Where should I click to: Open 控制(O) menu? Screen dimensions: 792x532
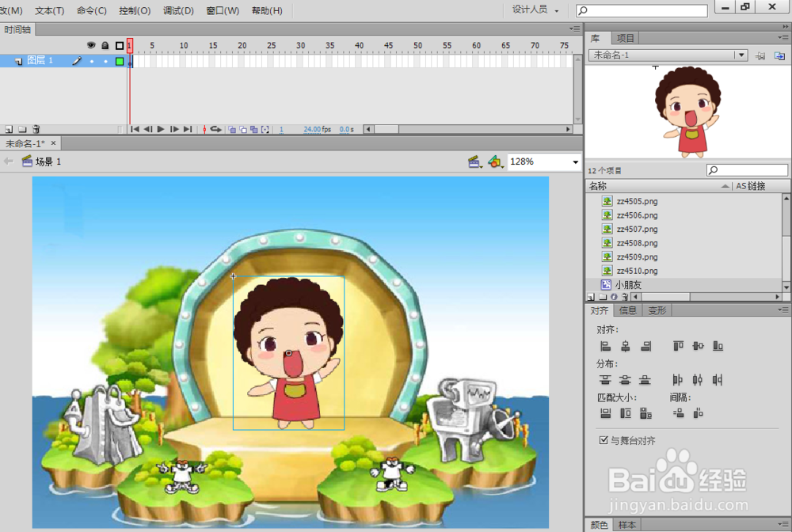pyautogui.click(x=135, y=10)
